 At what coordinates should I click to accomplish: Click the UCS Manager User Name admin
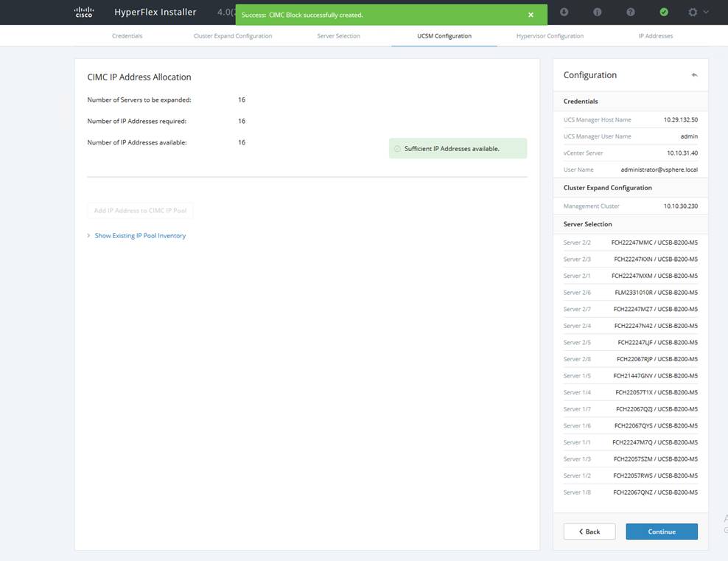click(689, 136)
